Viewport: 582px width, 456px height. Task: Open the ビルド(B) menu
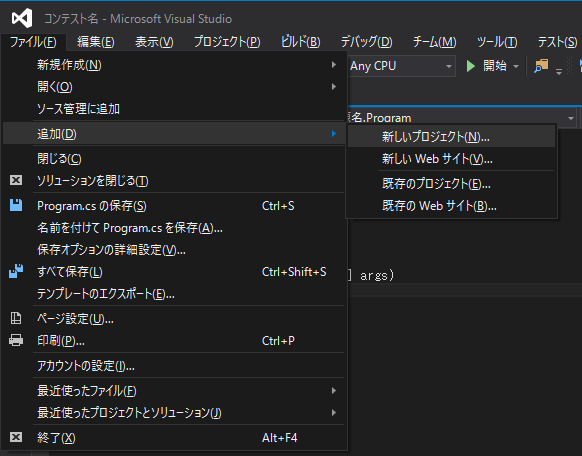pyautogui.click(x=300, y=42)
